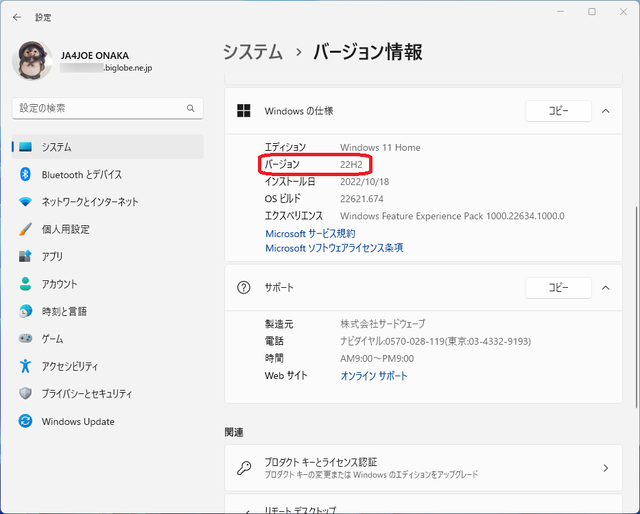Viewport: 640px width, 514px height.
Task: Open Microsoft ソフトウェアライセンス条項 link
Action: pyautogui.click(x=334, y=248)
